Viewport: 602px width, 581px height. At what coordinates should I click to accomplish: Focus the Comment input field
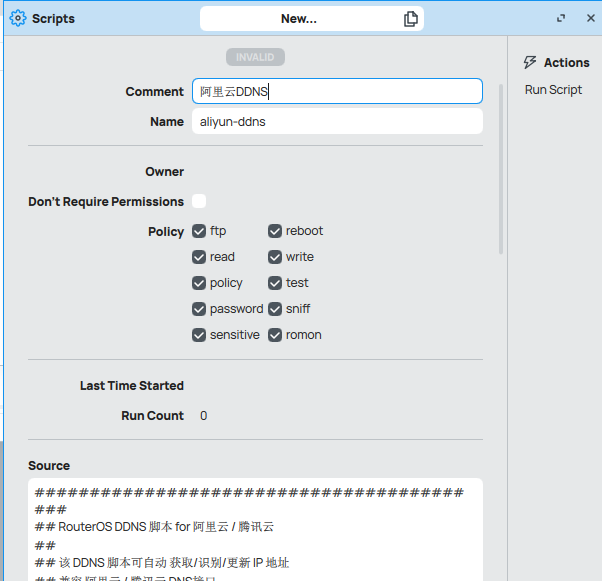click(337, 91)
